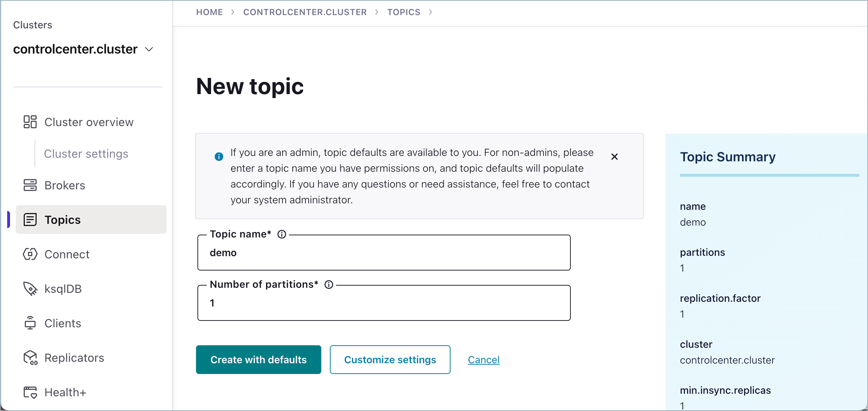The height and width of the screenshot is (411, 868).
Task: Expand the controlcenter.cluster cluster dropdown
Action: click(149, 49)
